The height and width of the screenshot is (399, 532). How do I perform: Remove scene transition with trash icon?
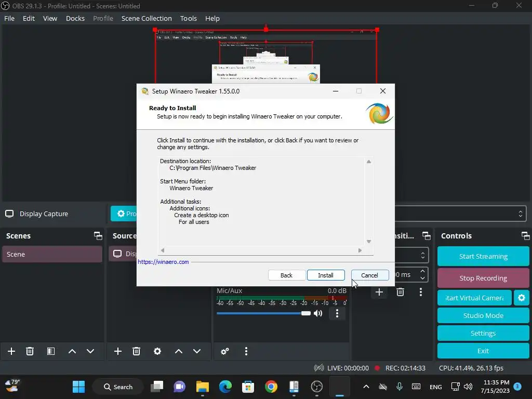(x=400, y=292)
